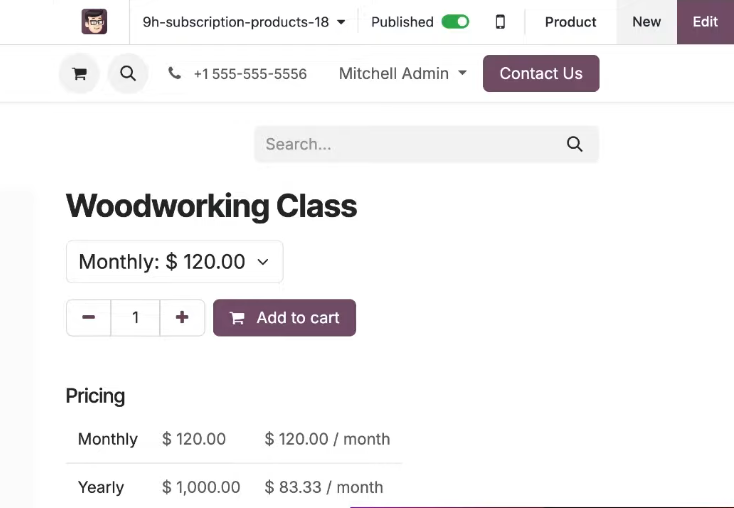Click magnifier icon inside the search box
The height and width of the screenshot is (508, 734).
(574, 144)
